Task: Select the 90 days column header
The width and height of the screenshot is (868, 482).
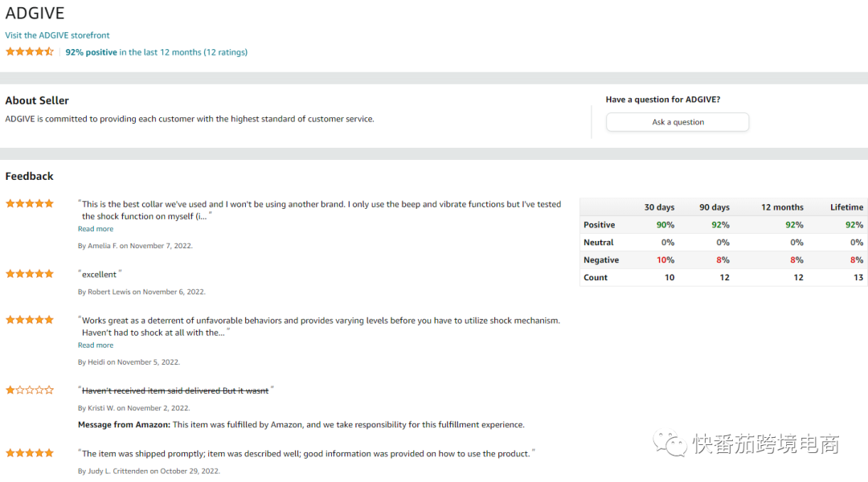Action: 714,207
